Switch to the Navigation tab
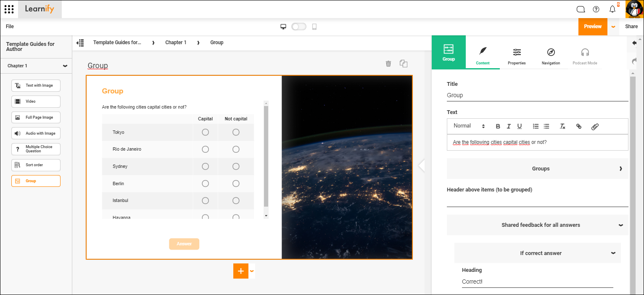Viewport: 644px width, 295px height. click(x=551, y=56)
